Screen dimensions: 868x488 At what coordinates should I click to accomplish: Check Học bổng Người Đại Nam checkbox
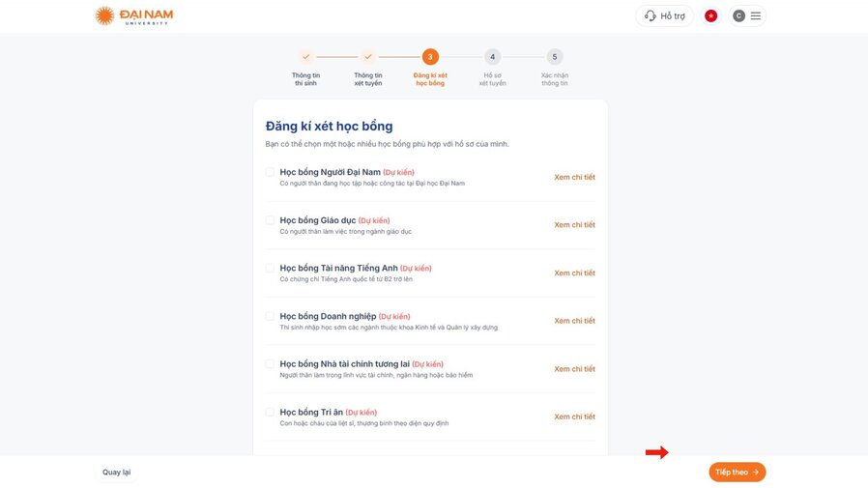(x=270, y=172)
